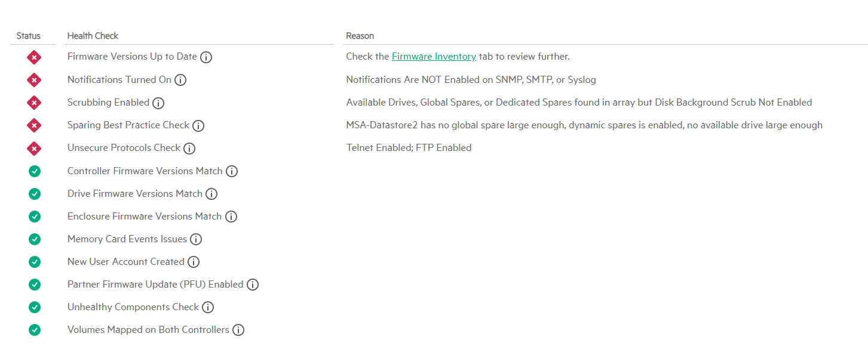Click the Health Check column header

coord(93,36)
